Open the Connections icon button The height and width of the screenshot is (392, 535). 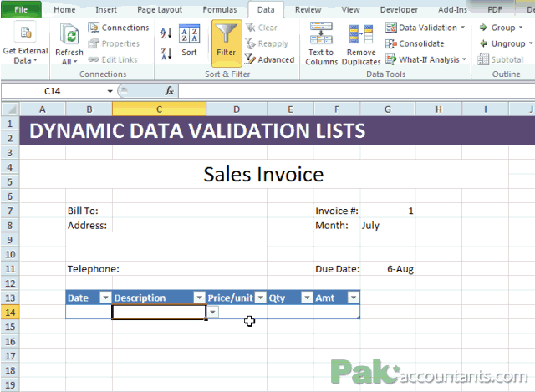click(x=93, y=28)
